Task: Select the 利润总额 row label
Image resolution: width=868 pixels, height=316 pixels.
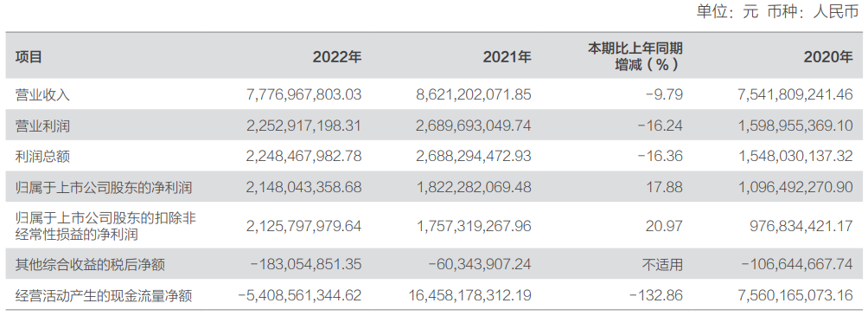Action: 42,157
